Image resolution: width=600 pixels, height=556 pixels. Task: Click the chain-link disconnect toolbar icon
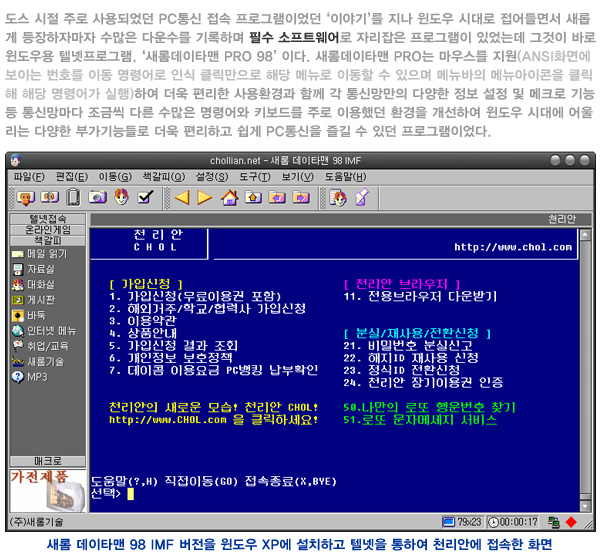coord(50,197)
